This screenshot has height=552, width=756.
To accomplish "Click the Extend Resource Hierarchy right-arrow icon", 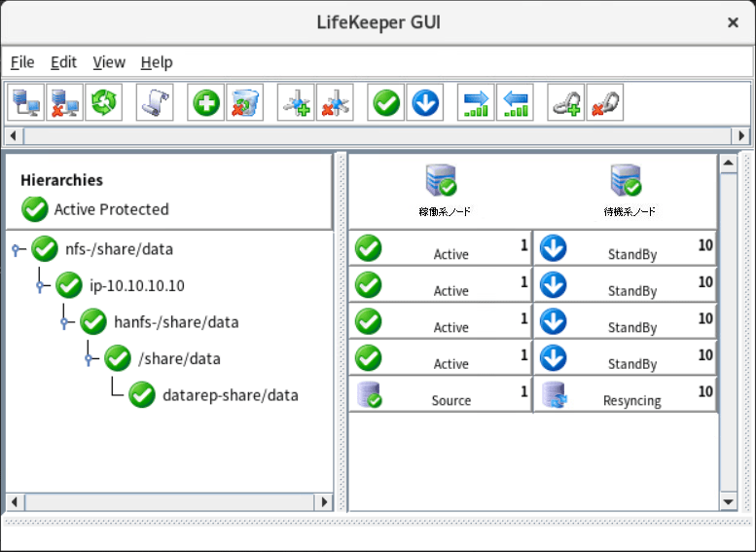I will click(476, 102).
